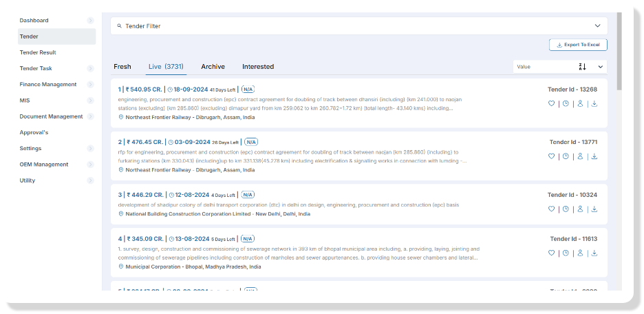Open the Value sort dropdown
This screenshot has width=644, height=314.
[601, 67]
